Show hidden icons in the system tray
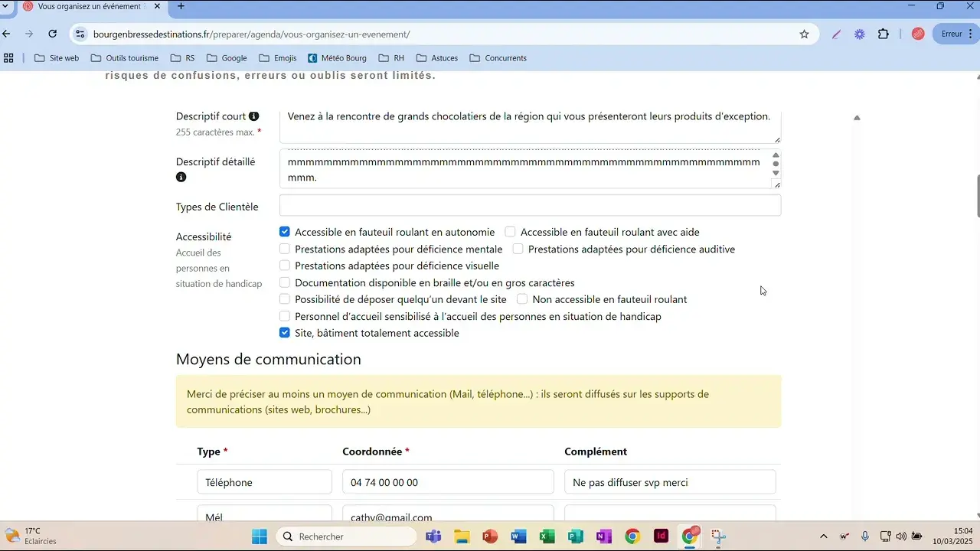Viewport: 980px width, 551px height. click(x=823, y=536)
